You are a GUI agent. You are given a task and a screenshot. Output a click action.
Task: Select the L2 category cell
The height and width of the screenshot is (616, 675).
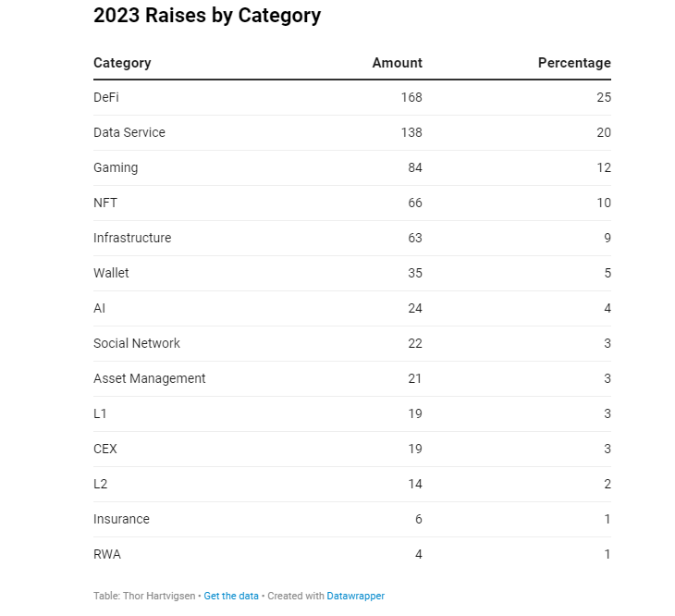coord(100,484)
